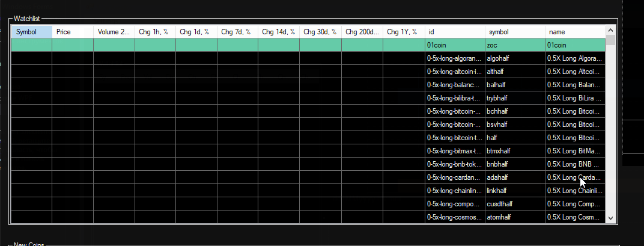
Task: Select the 0.5X Long BNB name cell
Action: click(x=575, y=164)
